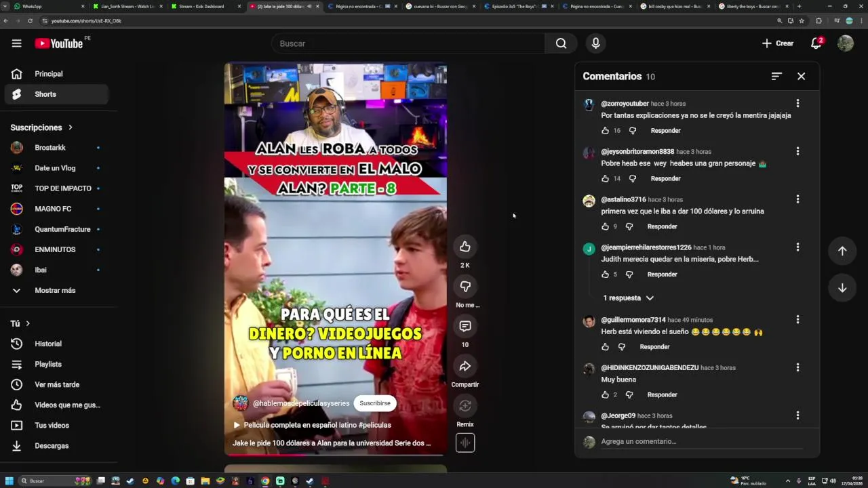Screen dimensions: 868x488
Task: Sort comments with the sort dropdown
Action: (776, 77)
